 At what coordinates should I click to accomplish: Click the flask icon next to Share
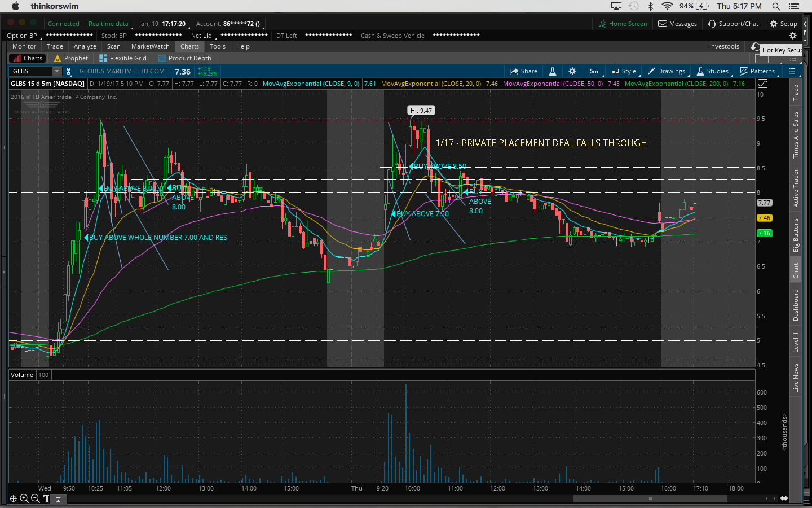[x=553, y=71]
